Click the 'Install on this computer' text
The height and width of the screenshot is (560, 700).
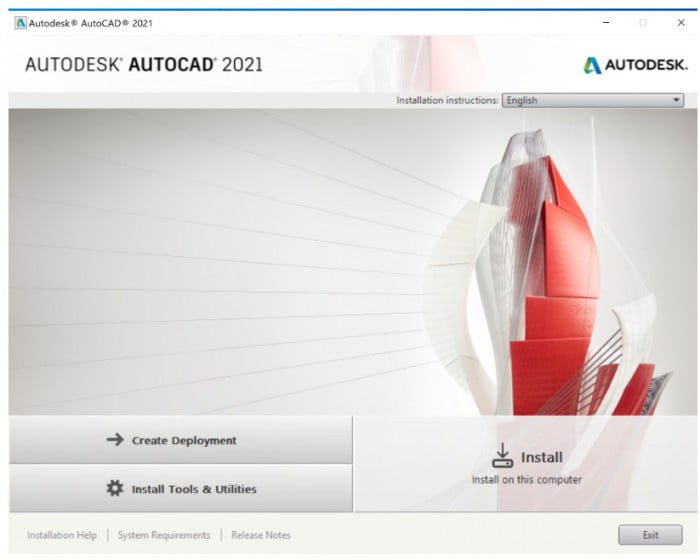tap(526, 480)
